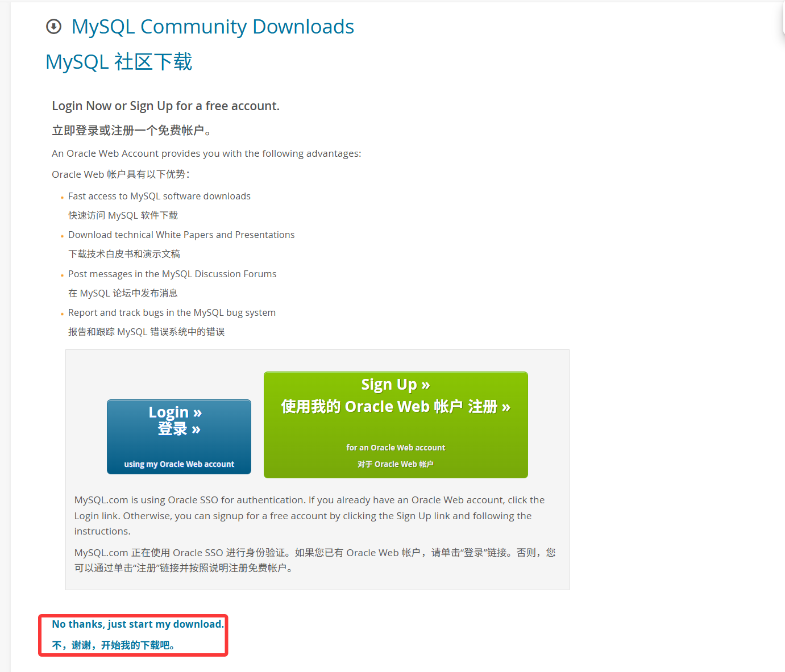This screenshot has width=785, height=672.
Task: Click 'MySQL.com is using Oracle SSO' paragraph
Action: (310, 516)
